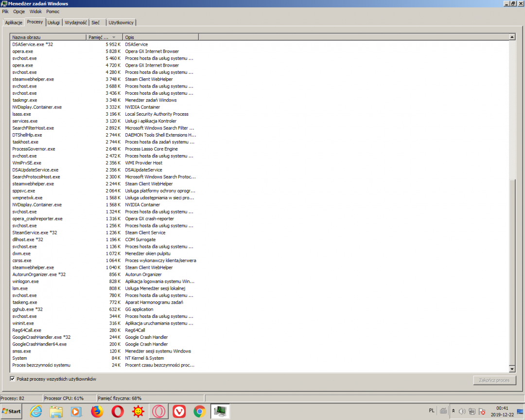525x420 pixels.
Task: Open the Widok menu
Action: [x=35, y=11]
